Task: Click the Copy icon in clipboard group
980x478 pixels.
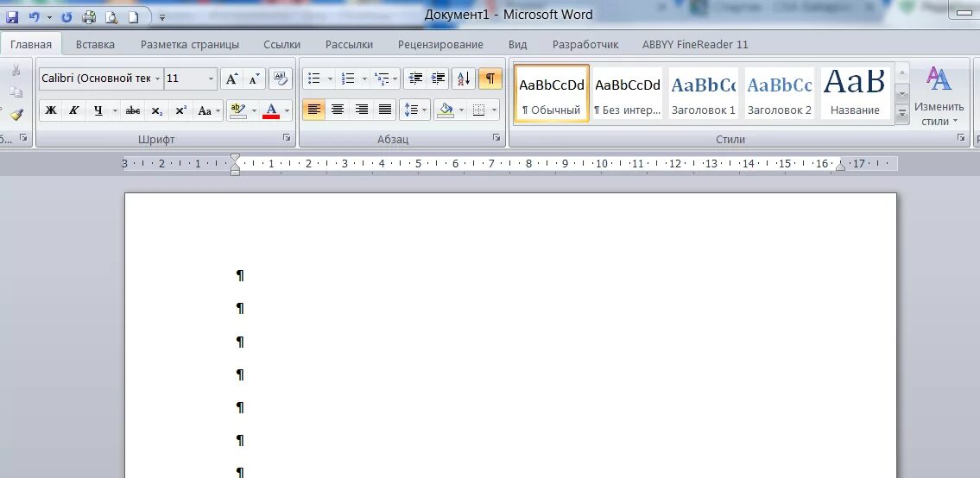Action: (16, 91)
